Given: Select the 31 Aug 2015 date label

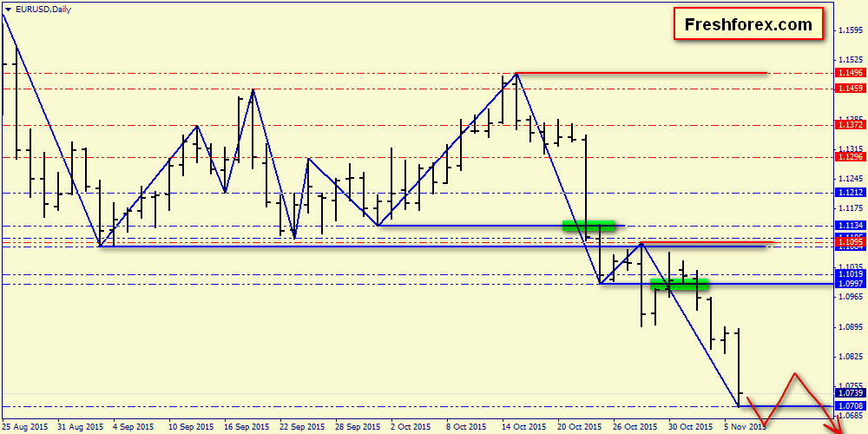Looking at the screenshot, I should tap(80, 427).
